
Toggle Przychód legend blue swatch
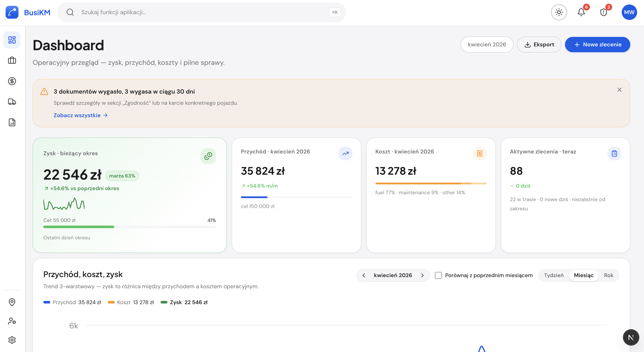point(47,302)
